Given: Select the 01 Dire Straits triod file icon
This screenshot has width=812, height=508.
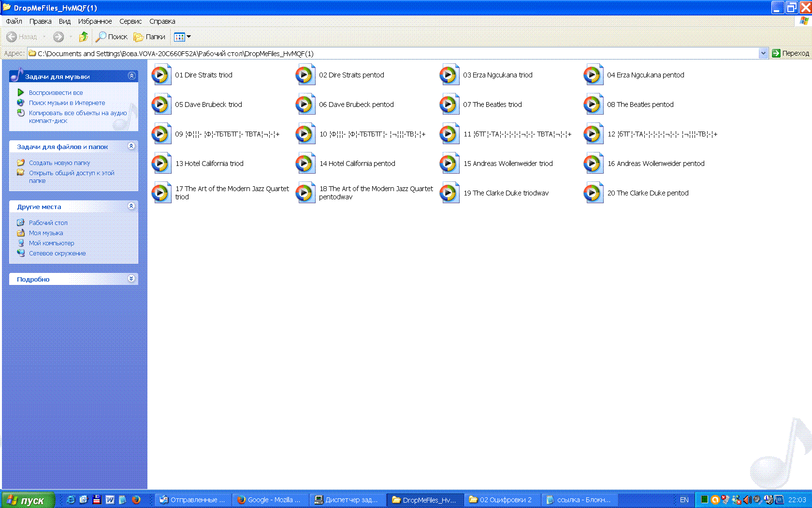Looking at the screenshot, I should 161,75.
